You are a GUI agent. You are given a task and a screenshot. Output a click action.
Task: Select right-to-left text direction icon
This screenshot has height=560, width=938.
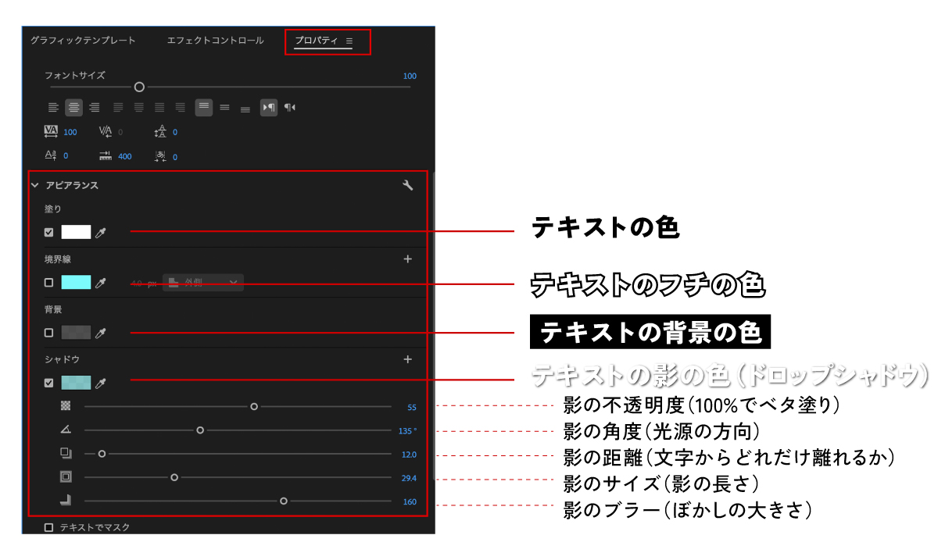click(x=290, y=107)
